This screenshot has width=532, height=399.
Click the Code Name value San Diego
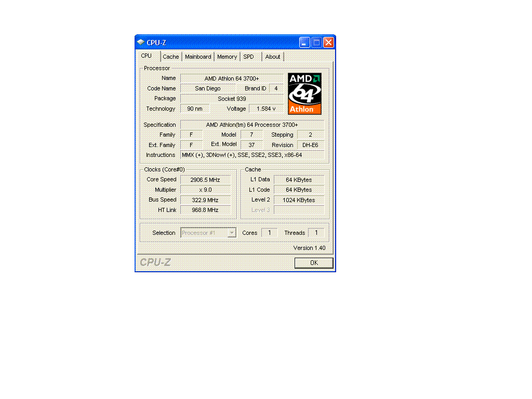(x=208, y=88)
